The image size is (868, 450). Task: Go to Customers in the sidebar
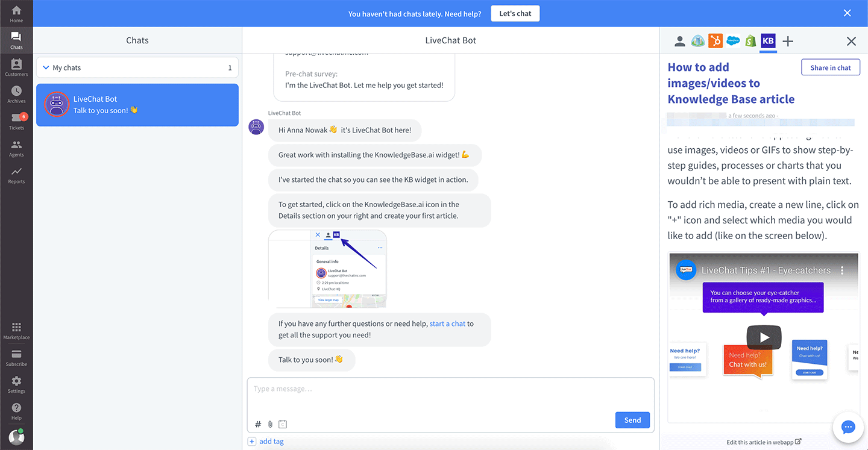pyautogui.click(x=16, y=67)
